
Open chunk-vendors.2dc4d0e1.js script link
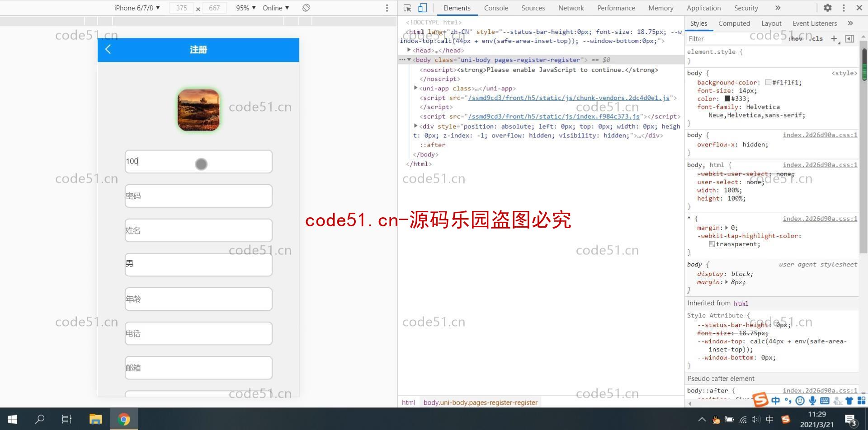click(x=569, y=98)
